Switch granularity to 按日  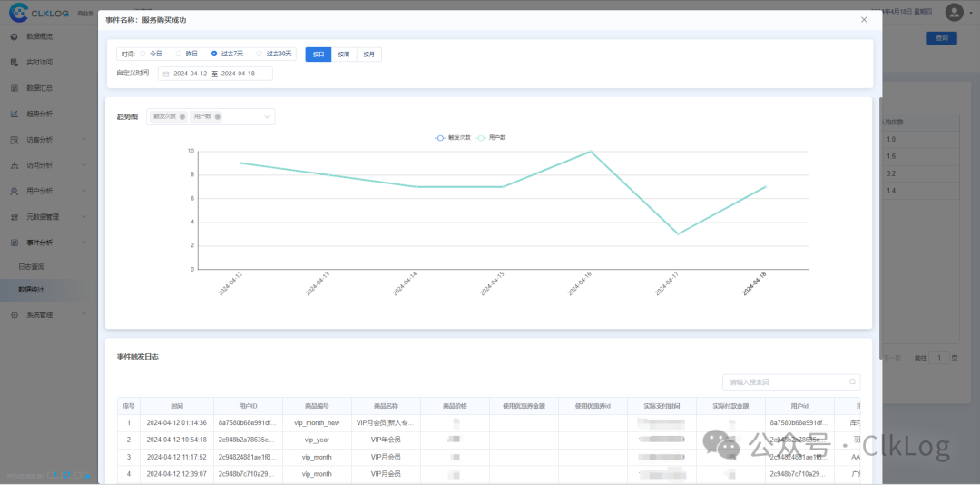318,54
